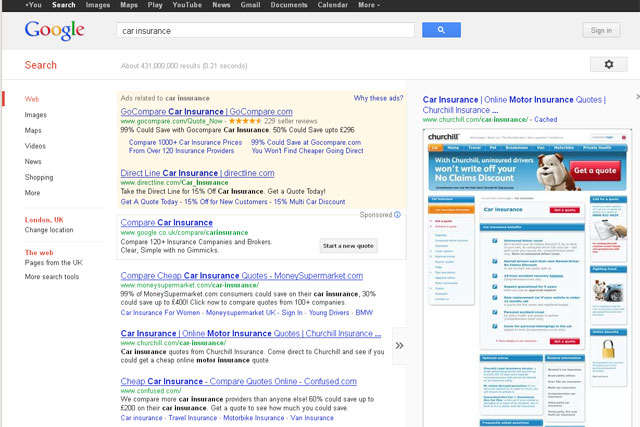Screen dimensions: 640x427
Task: Open News in the top navigation bar
Action: point(221,5)
